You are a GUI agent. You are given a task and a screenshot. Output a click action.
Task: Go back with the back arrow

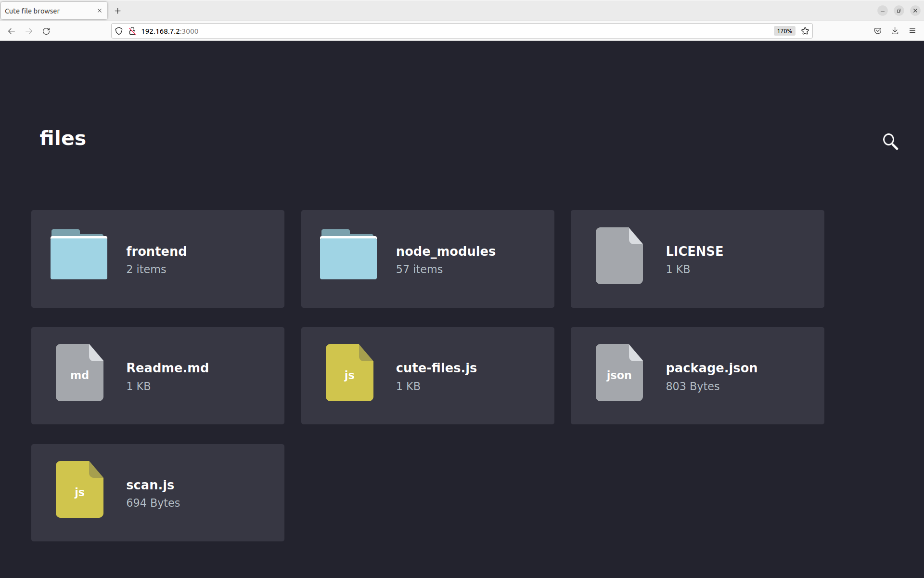(12, 31)
